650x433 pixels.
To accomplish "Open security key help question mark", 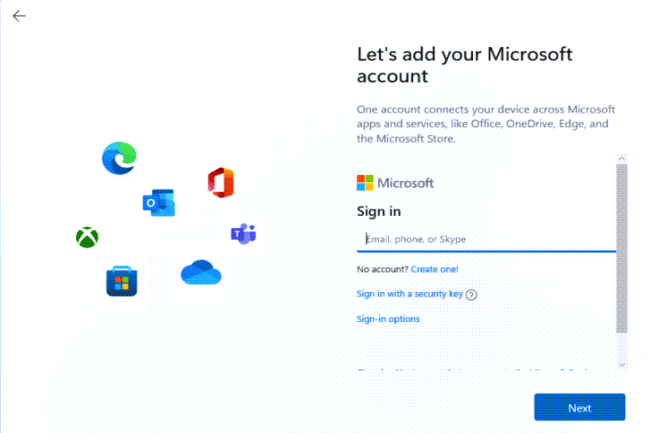I will 471,295.
